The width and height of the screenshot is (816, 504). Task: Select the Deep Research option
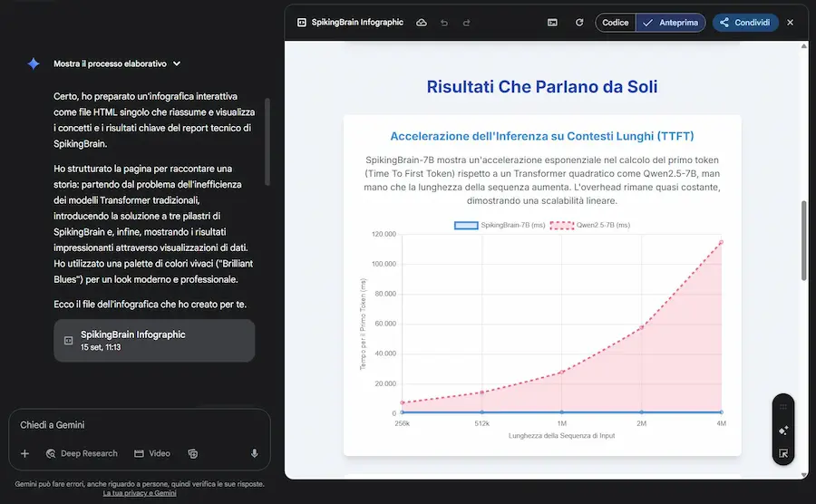click(x=82, y=453)
